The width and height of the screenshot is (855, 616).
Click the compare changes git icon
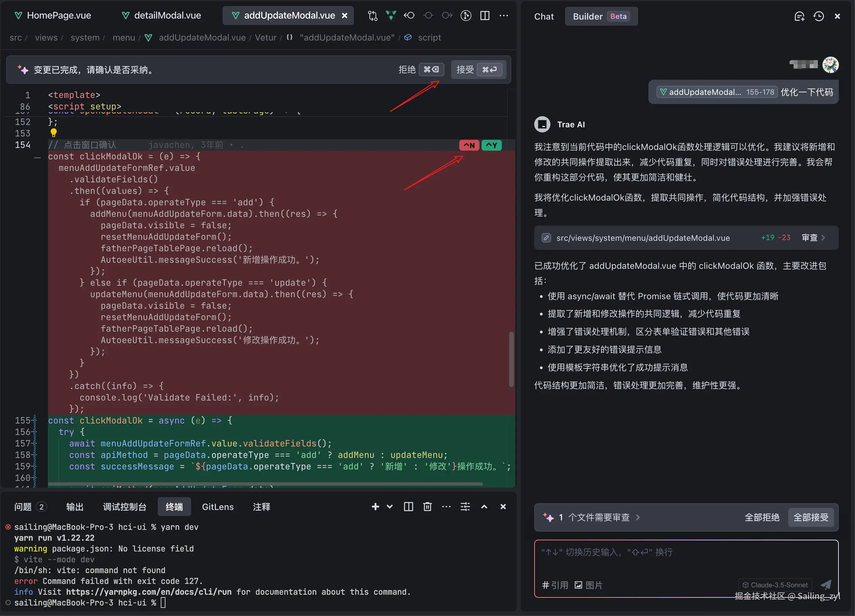[372, 16]
